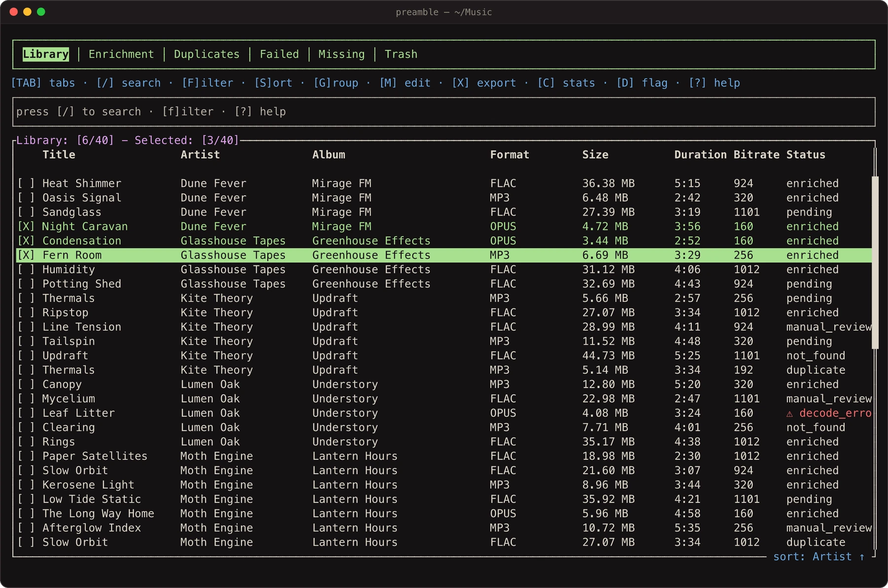Select The Long Way Home title
Viewport: 888px width, 588px height.
coord(98,514)
